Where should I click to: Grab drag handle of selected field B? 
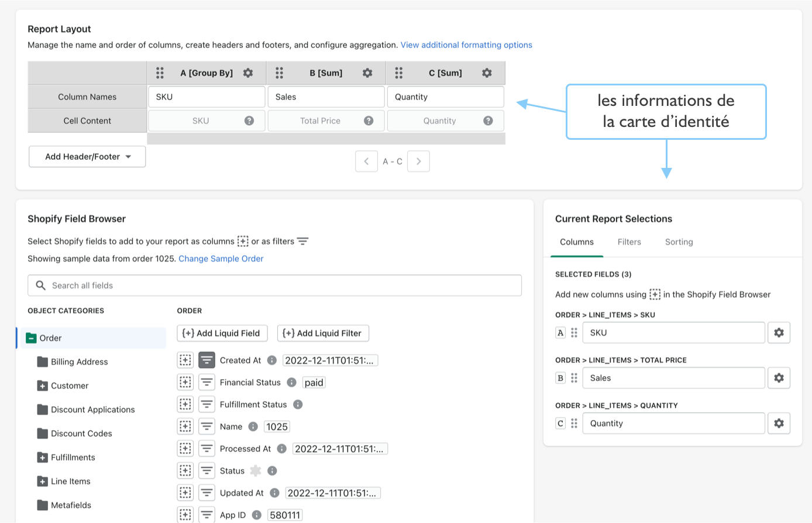click(574, 378)
